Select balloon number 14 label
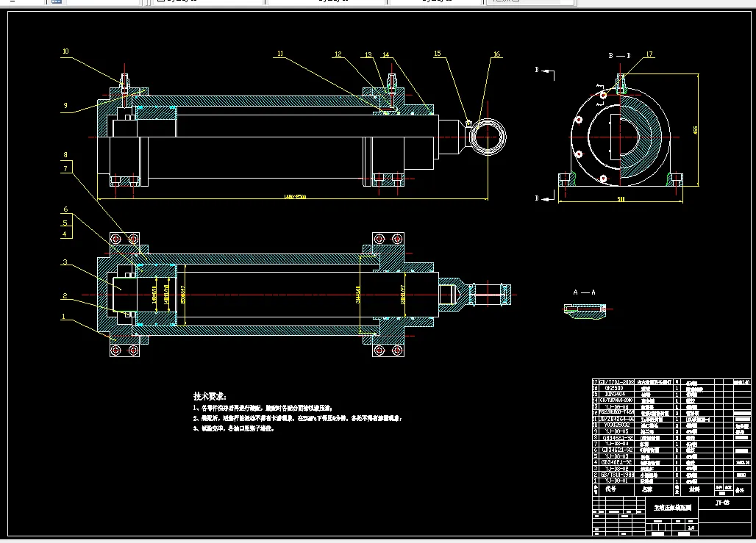The height and width of the screenshot is (543, 756). [385, 55]
